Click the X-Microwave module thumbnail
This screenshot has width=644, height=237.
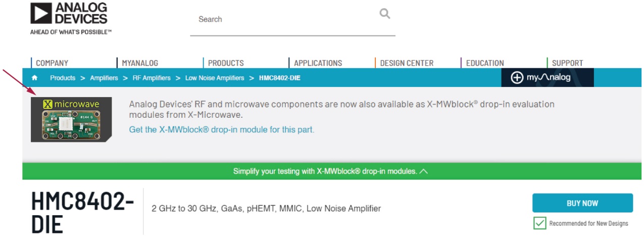coord(71,120)
